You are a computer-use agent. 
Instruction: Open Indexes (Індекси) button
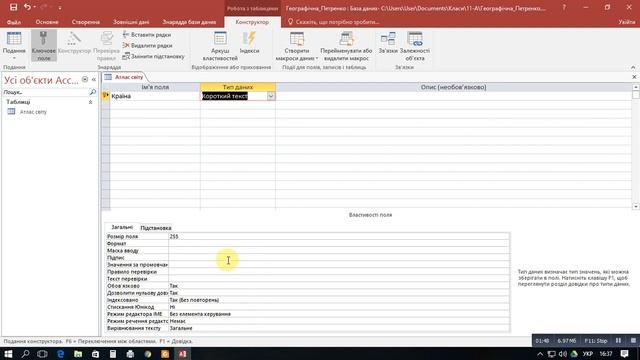click(x=249, y=43)
